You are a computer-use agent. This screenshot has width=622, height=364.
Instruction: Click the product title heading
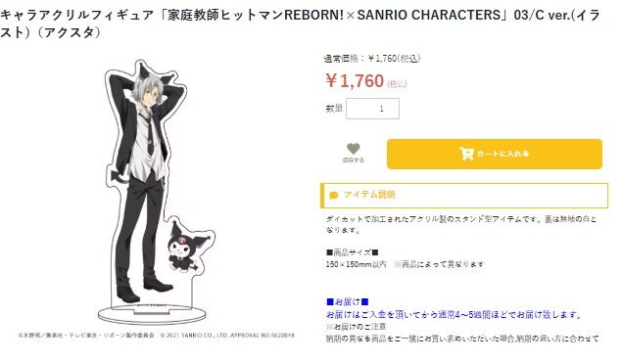pyautogui.click(x=300, y=23)
